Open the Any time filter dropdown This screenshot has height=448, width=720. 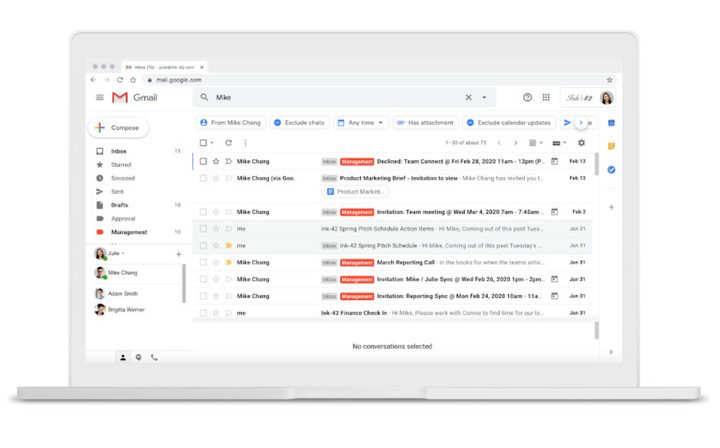[x=361, y=123]
